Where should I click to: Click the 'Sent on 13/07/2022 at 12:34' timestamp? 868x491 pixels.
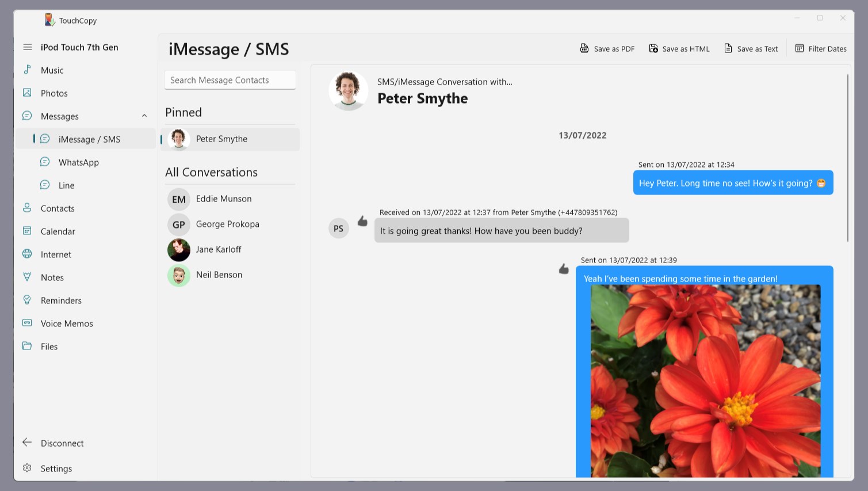[686, 165]
